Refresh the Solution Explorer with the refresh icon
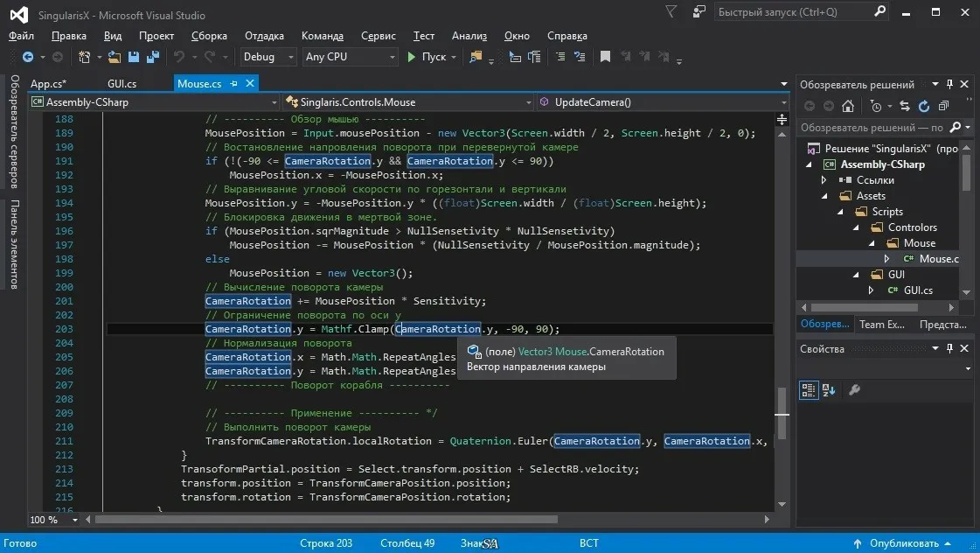980x553 pixels. click(924, 106)
